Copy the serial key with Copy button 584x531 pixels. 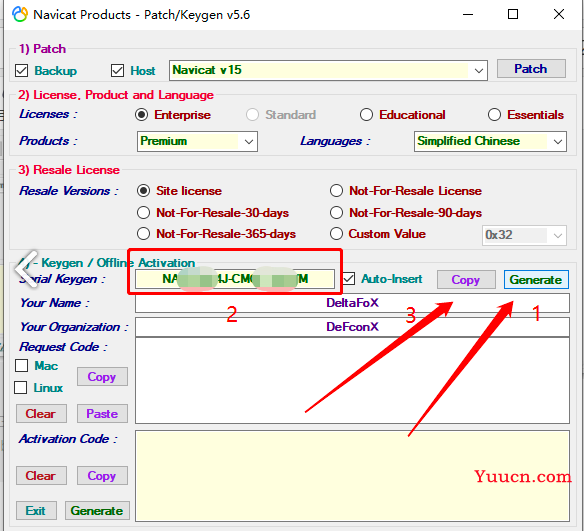[x=466, y=280]
